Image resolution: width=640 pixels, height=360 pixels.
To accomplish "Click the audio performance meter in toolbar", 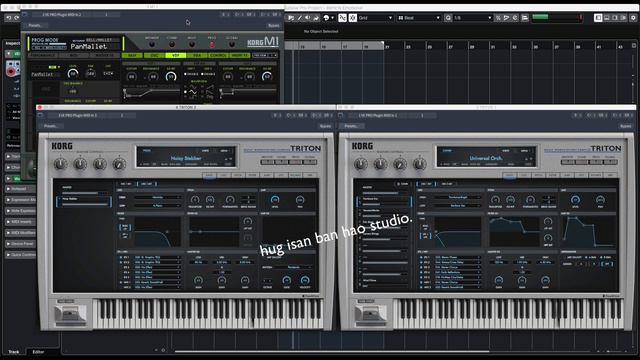I will click(x=557, y=18).
